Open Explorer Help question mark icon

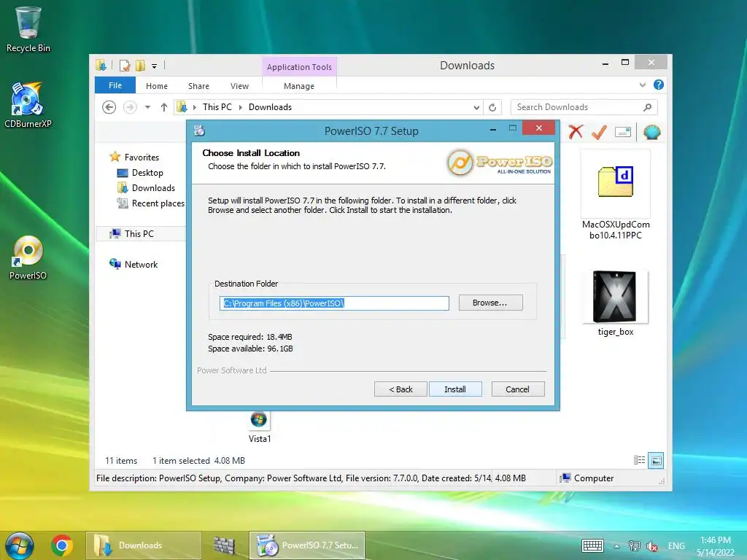pos(659,85)
